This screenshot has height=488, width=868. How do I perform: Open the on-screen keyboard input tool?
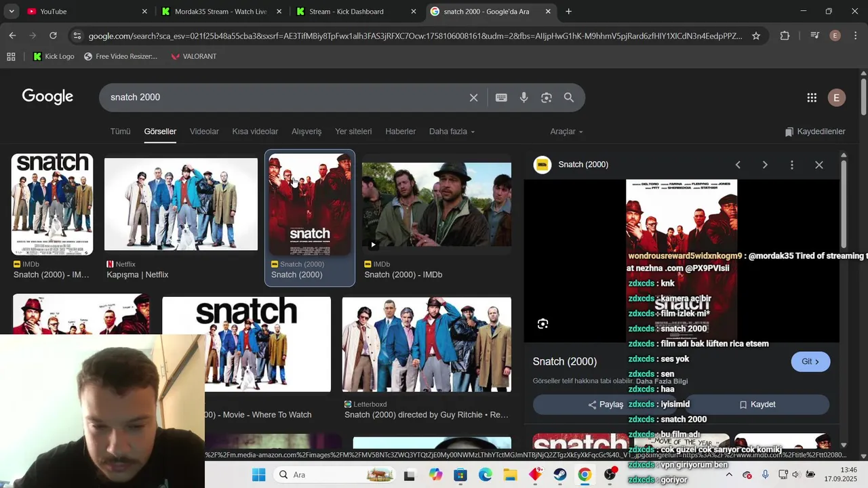(x=501, y=98)
